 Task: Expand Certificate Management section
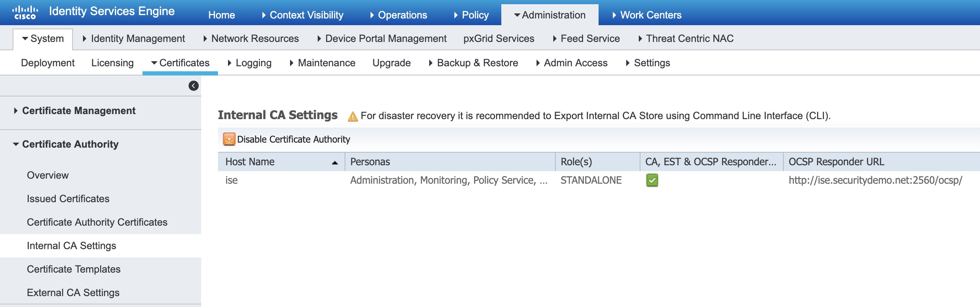tap(75, 111)
